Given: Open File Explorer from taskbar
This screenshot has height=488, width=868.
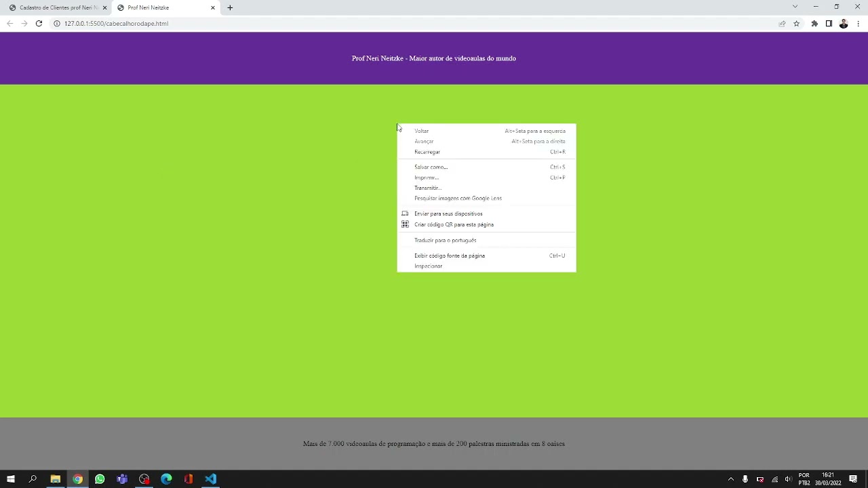Looking at the screenshot, I should click(x=56, y=479).
